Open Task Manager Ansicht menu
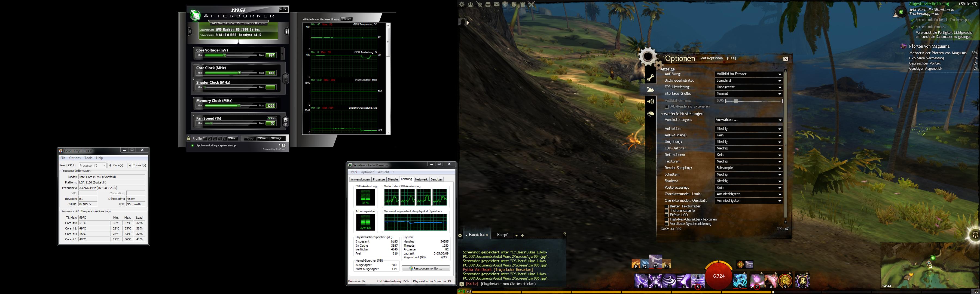Image resolution: width=980 pixels, height=294 pixels. point(383,172)
